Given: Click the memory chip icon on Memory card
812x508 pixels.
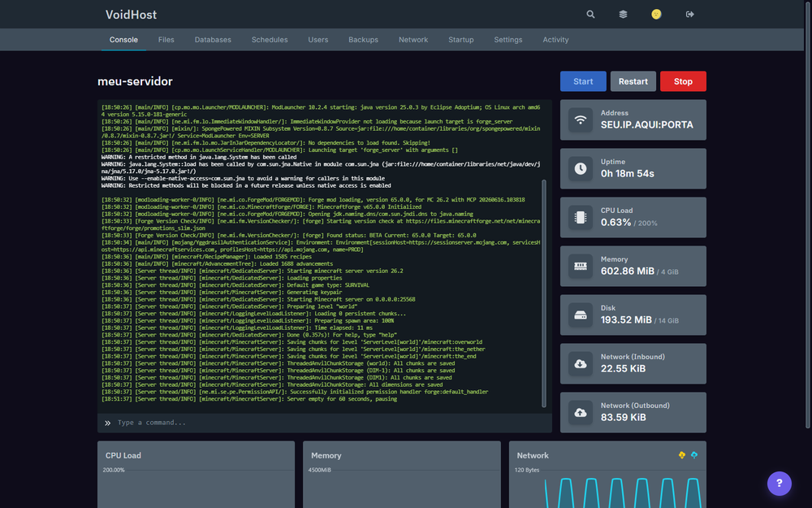Looking at the screenshot, I should 581,266.
